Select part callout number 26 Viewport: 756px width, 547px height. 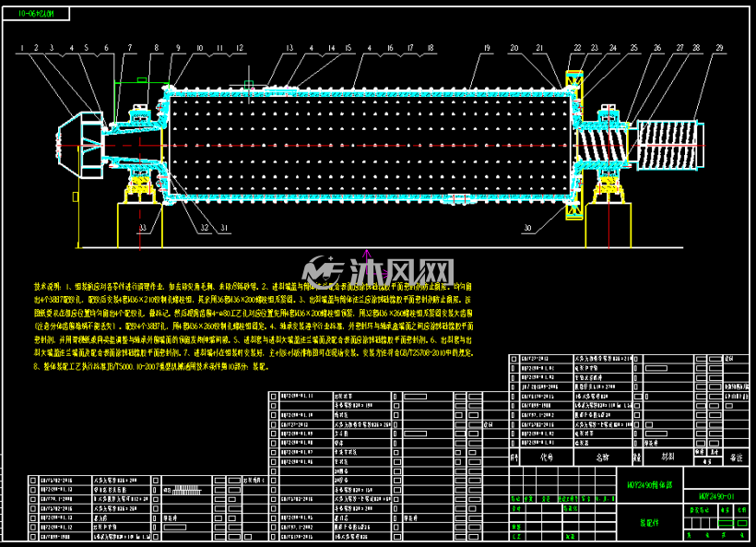click(657, 48)
